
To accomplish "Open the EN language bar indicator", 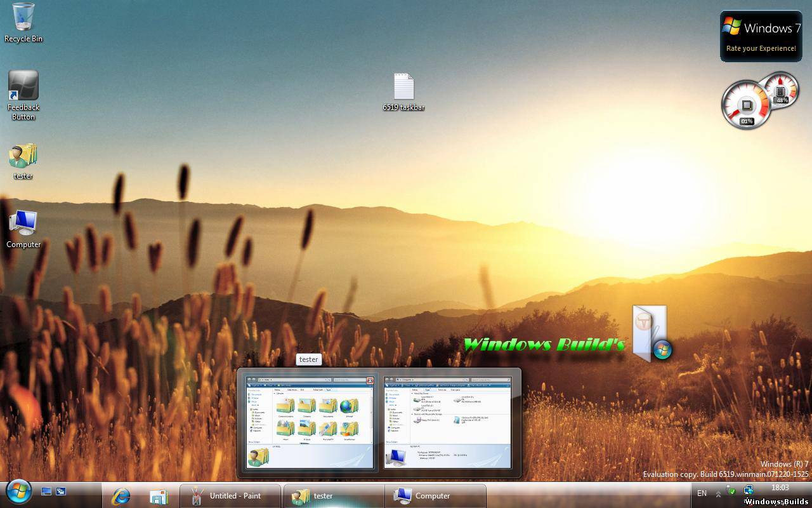I will pyautogui.click(x=702, y=493).
